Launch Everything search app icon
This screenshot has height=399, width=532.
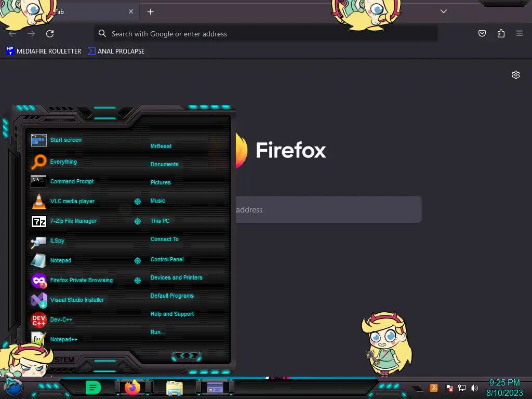tap(38, 162)
